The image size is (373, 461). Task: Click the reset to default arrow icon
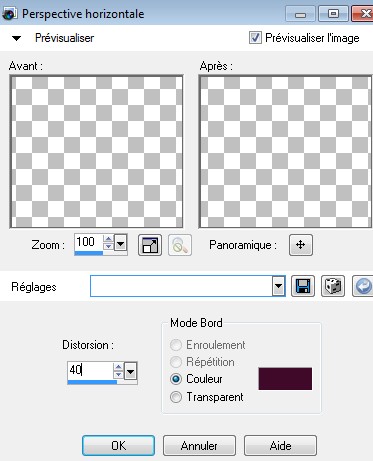(363, 286)
